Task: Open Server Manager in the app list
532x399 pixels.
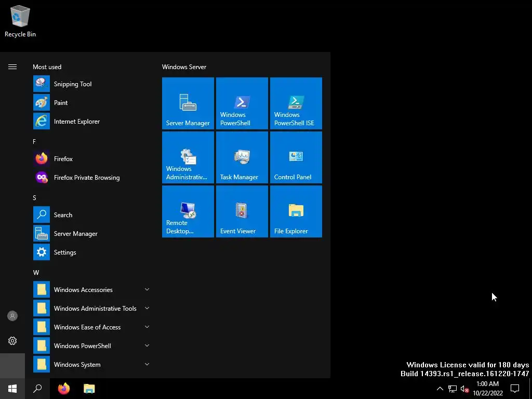Action: (x=91, y=233)
